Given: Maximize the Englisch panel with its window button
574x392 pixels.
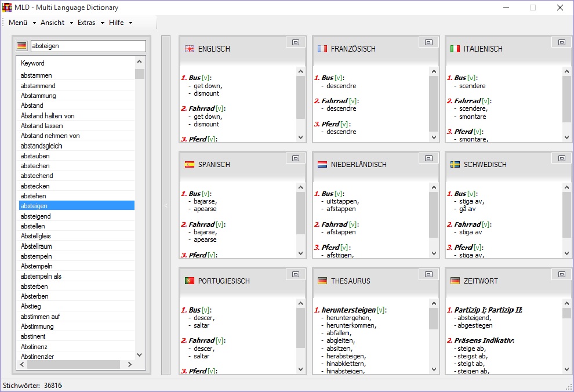Looking at the screenshot, I should tap(295, 42).
